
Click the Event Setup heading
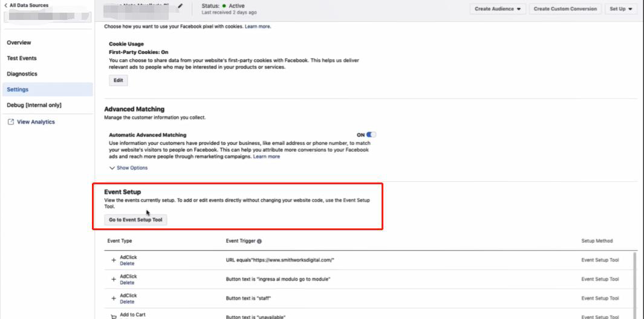point(122,192)
